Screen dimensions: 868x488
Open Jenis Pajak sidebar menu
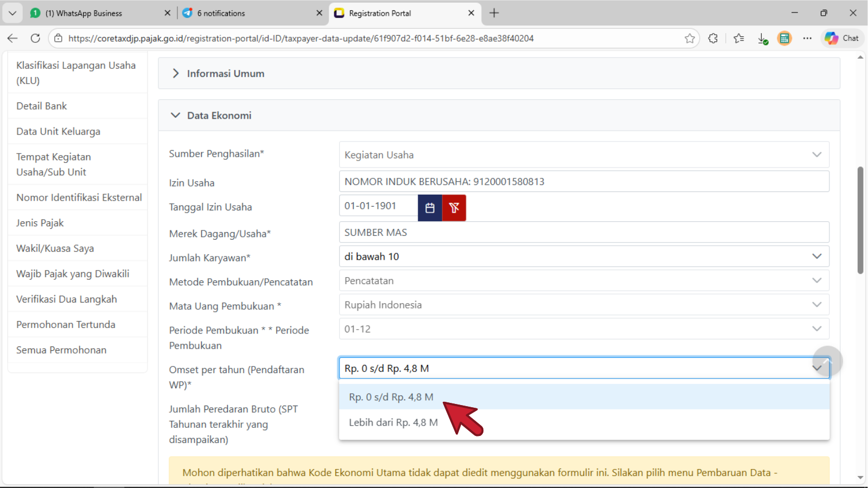(x=40, y=223)
